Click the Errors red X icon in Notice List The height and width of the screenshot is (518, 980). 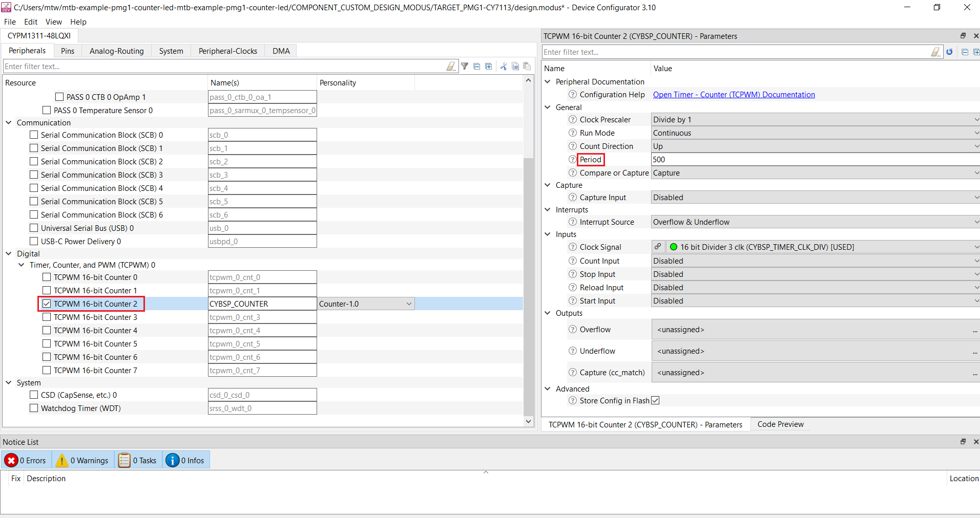(x=11, y=461)
